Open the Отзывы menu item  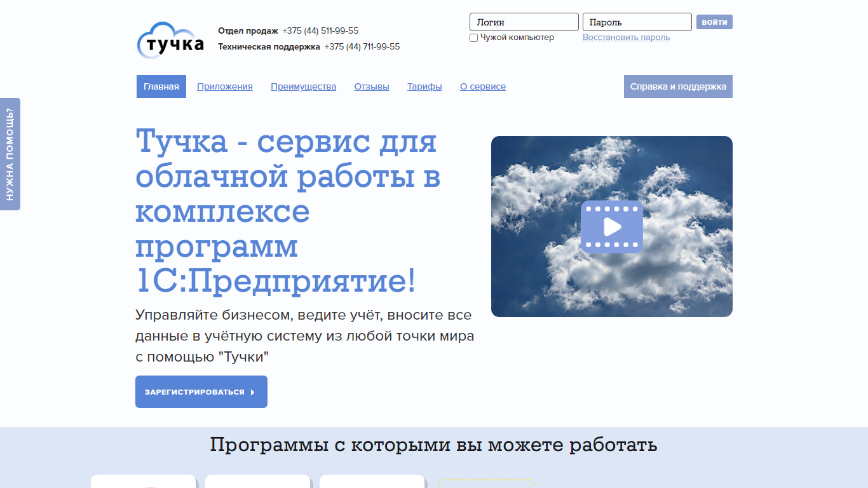coord(372,86)
